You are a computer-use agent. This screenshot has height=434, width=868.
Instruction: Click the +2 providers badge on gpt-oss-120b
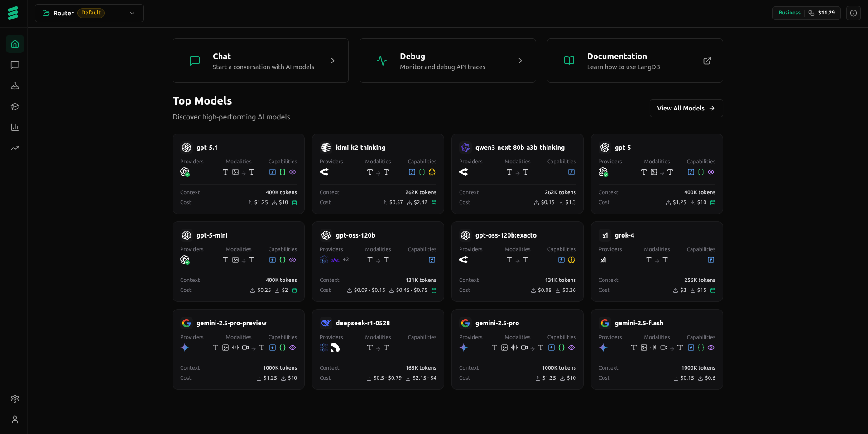(346, 260)
